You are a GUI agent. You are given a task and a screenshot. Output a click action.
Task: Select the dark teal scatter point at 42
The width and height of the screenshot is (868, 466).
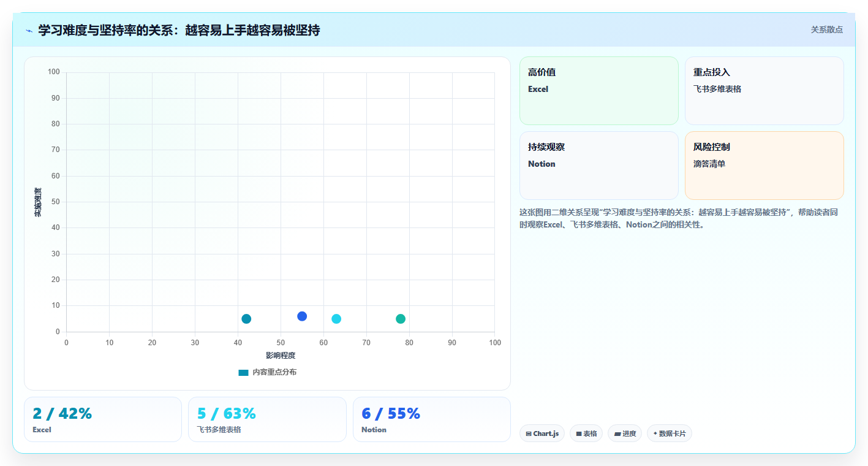point(246,319)
